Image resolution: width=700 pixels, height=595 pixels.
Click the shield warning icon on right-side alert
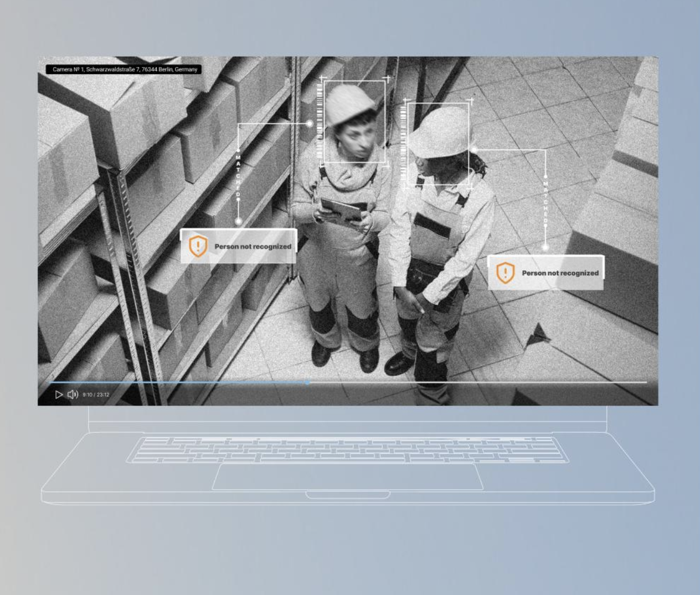[505, 273]
